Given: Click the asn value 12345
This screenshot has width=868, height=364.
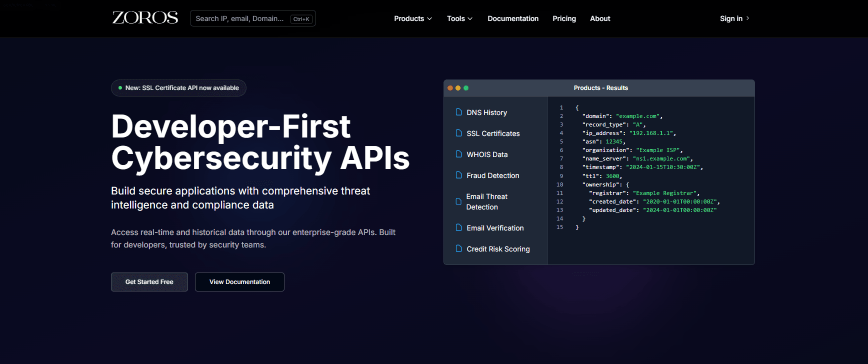Looking at the screenshot, I should click(614, 141).
